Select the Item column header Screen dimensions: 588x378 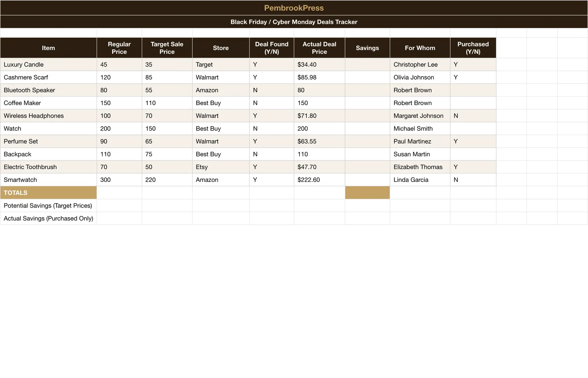pos(49,48)
